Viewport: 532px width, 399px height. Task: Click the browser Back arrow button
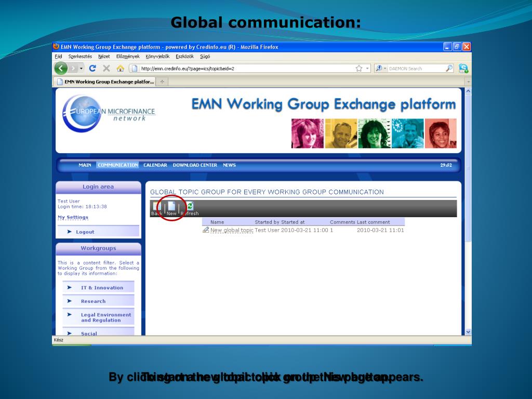pyautogui.click(x=61, y=69)
